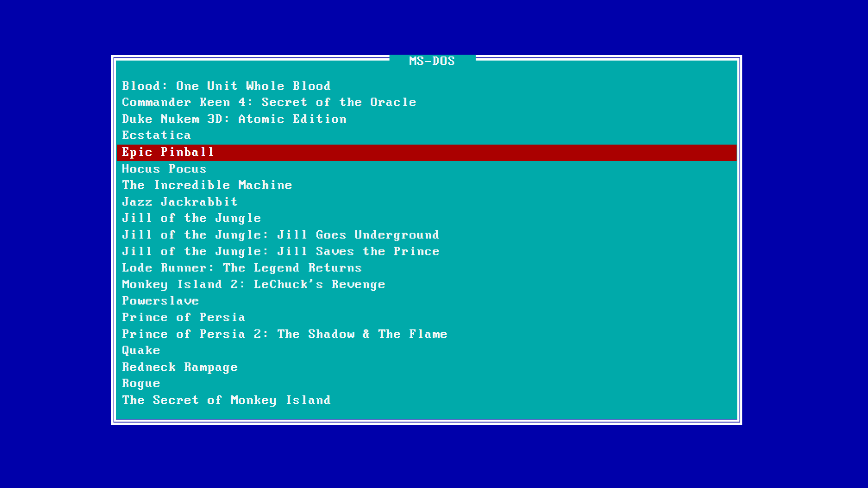Select the Ecstatica game entry
Image resolution: width=868 pixels, height=488 pixels.
coord(156,136)
